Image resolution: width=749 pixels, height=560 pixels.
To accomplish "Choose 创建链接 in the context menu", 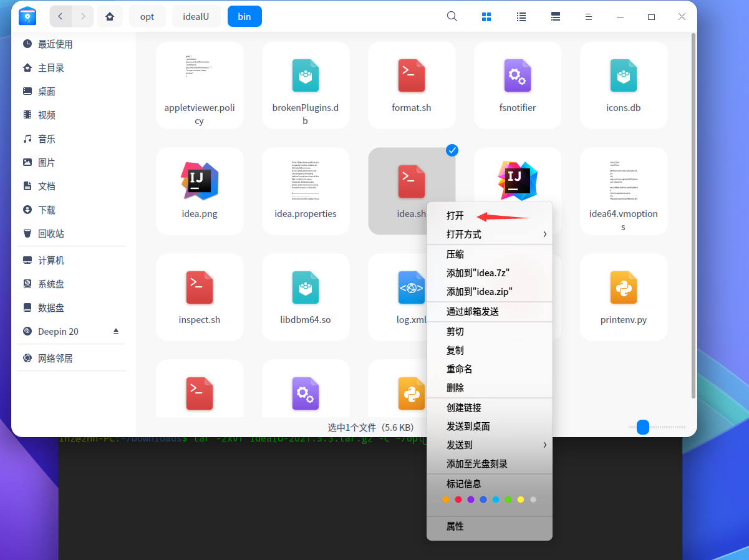I will click(x=490, y=407).
